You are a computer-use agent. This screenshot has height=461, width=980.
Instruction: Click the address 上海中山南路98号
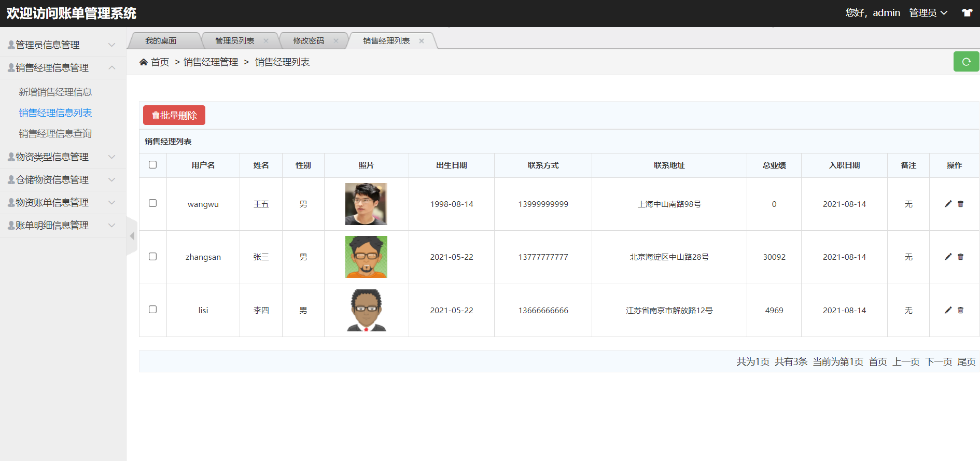pyautogui.click(x=669, y=204)
